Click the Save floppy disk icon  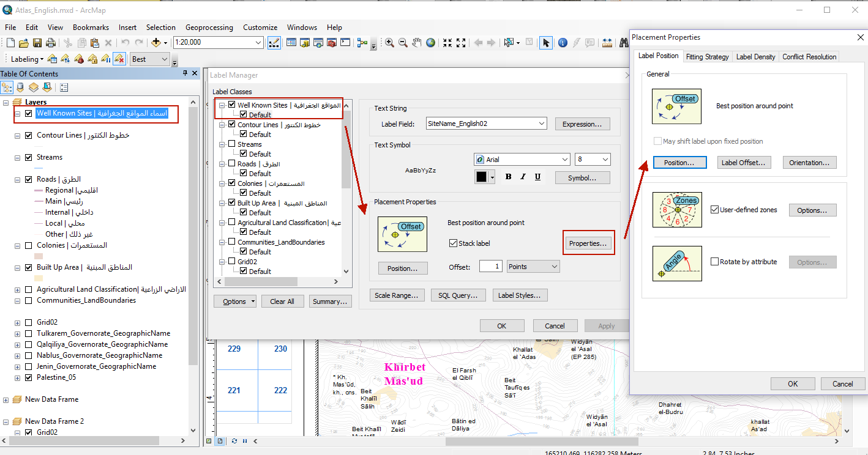pyautogui.click(x=37, y=43)
